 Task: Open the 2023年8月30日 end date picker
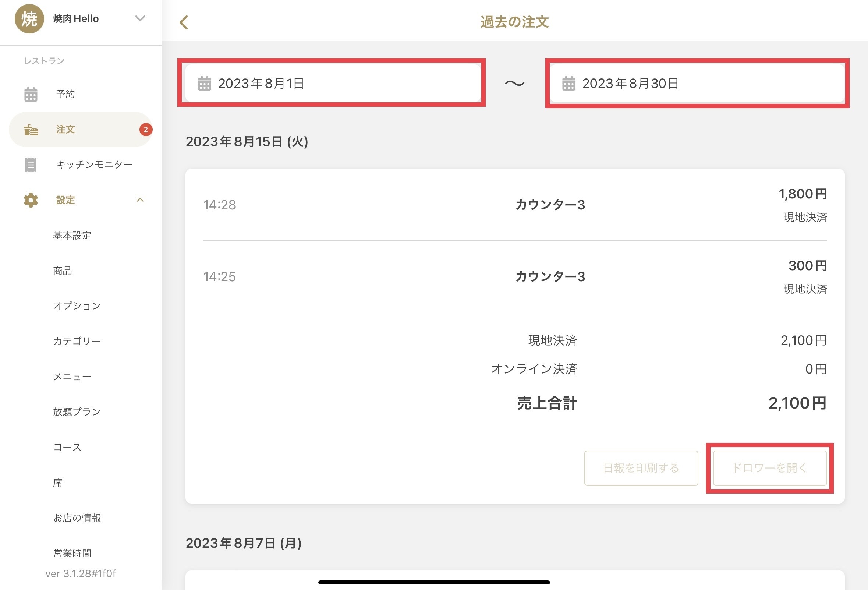pos(697,83)
